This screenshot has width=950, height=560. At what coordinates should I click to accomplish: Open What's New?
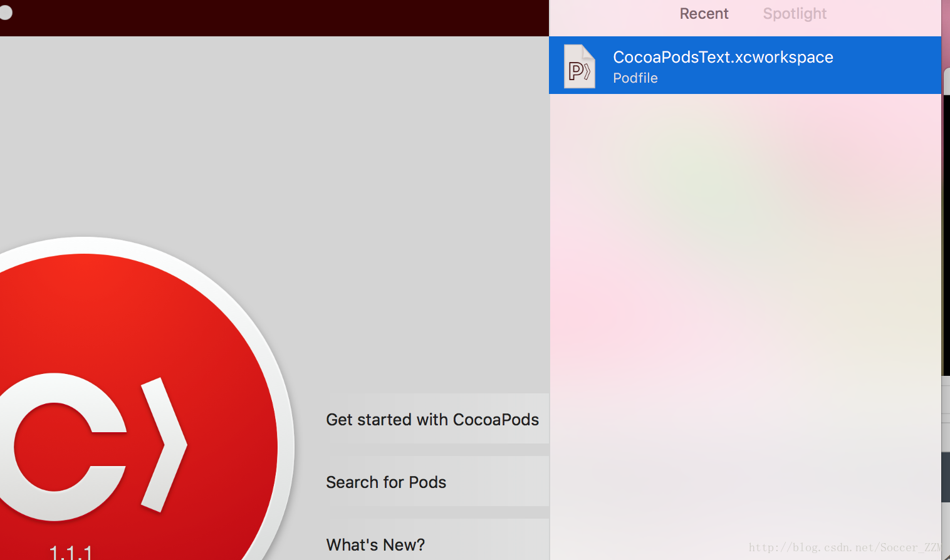[437, 540]
